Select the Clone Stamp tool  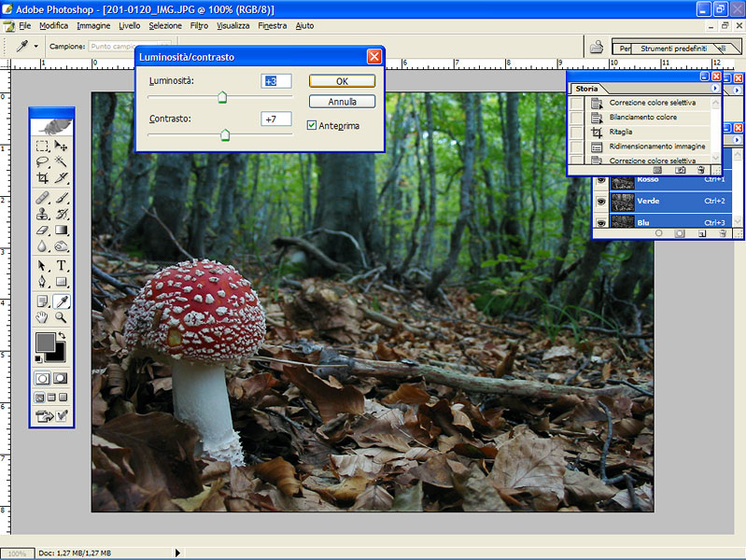pyautogui.click(x=43, y=214)
